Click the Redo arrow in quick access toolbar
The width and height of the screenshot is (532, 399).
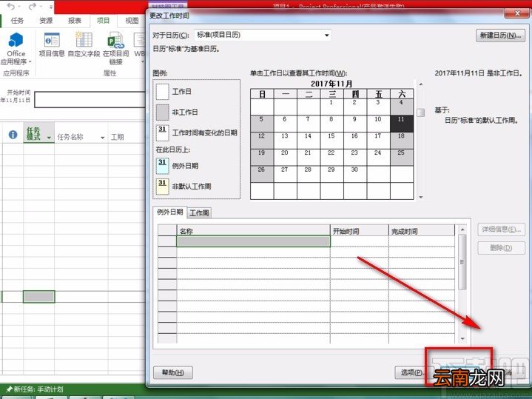click(33, 7)
